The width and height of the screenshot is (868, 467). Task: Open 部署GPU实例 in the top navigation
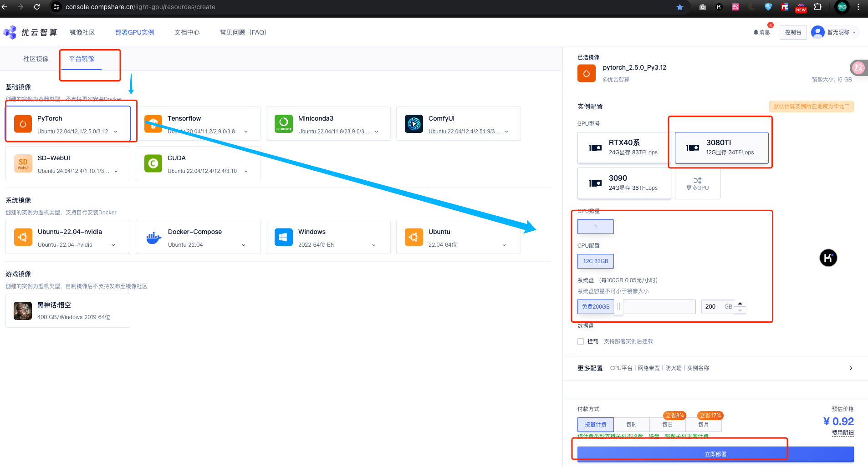pos(135,32)
